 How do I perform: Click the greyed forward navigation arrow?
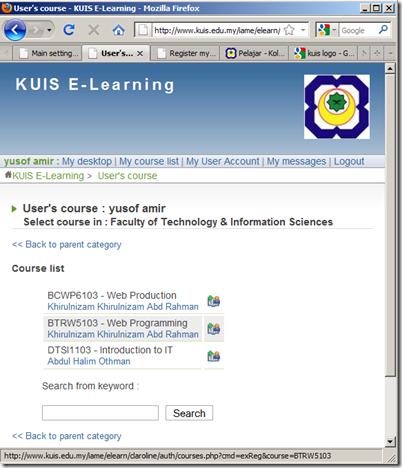click(35, 30)
